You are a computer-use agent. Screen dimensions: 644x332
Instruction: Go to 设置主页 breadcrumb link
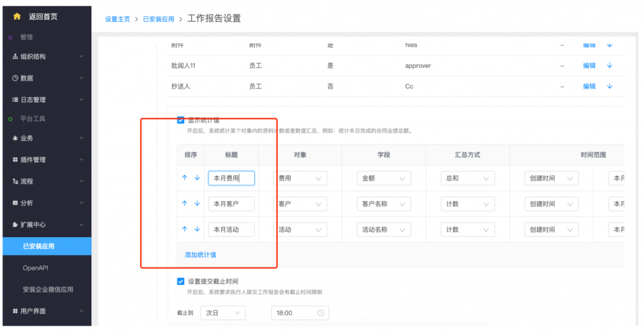[x=118, y=19]
